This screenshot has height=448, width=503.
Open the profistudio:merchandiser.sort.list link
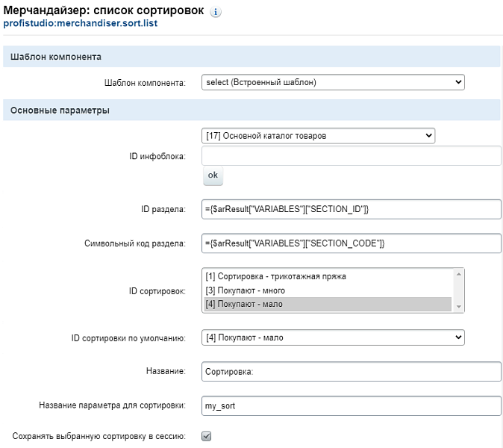tap(81, 23)
